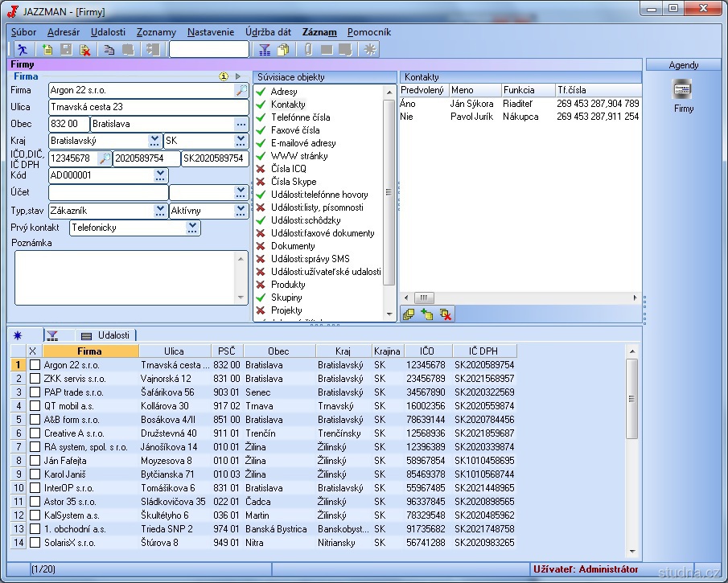Select Telefónne čísla in Súvisiace objekty list
Image resolution: width=728 pixels, height=583 pixels.
[300, 117]
